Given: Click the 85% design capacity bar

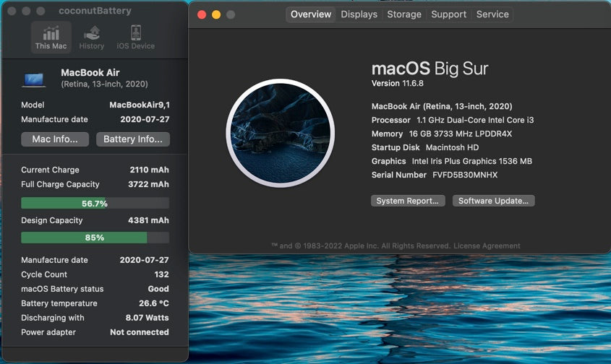Looking at the screenshot, I should (95, 238).
